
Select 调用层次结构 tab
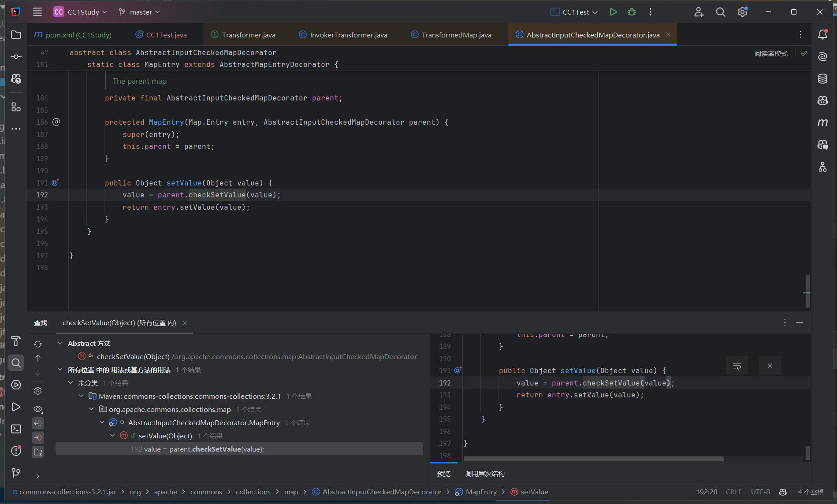coord(484,474)
